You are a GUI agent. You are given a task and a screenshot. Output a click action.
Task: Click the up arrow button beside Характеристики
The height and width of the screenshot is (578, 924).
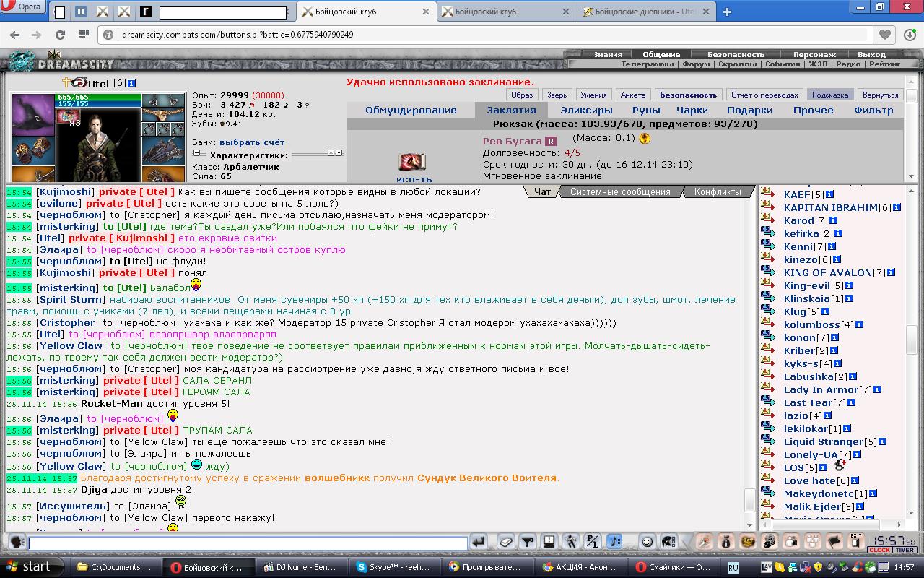[331, 153]
